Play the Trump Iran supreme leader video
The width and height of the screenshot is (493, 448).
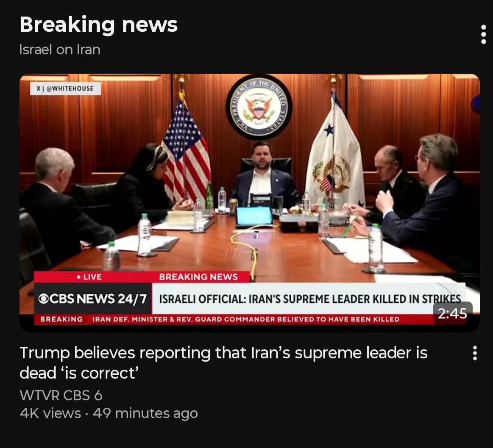tap(249, 203)
